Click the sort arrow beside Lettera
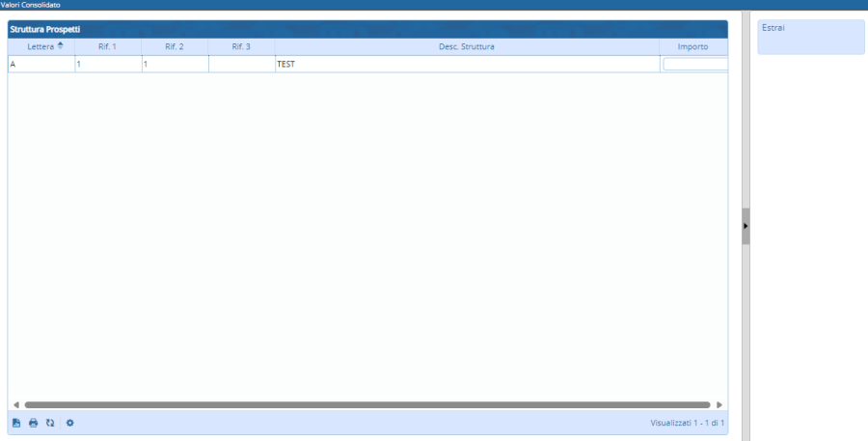The image size is (868, 441). tap(61, 45)
